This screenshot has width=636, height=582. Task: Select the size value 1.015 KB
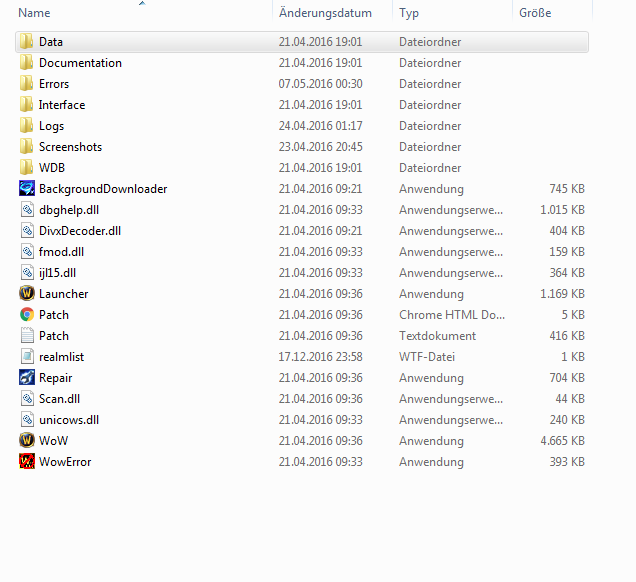[562, 210]
